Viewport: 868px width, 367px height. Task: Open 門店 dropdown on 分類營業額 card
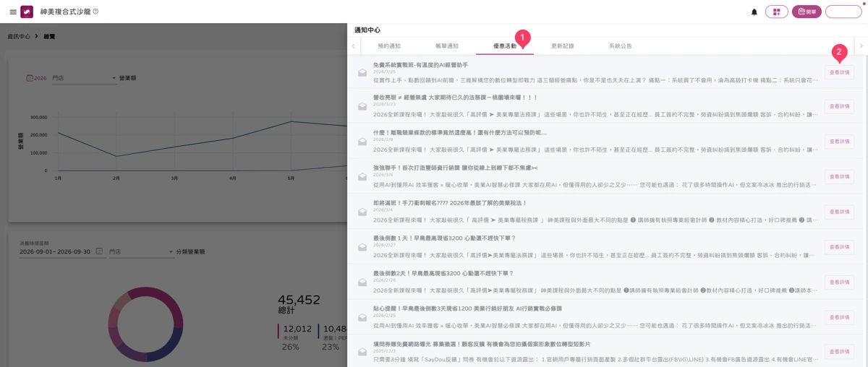tap(141, 252)
